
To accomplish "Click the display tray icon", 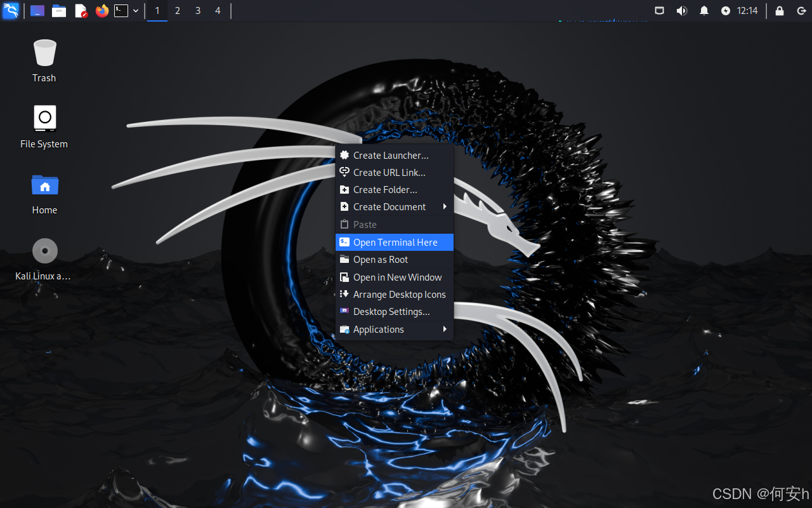I will point(660,11).
